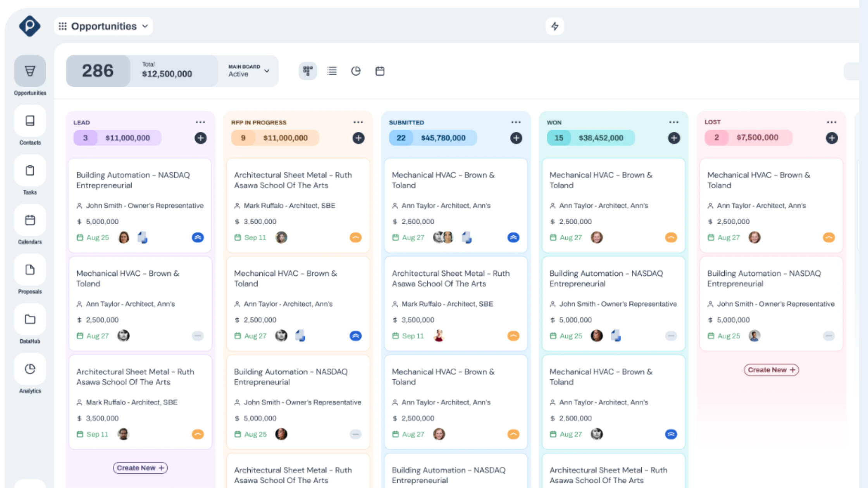The width and height of the screenshot is (868, 488).
Task: Add new opportunity to Submitted column
Action: [516, 138]
